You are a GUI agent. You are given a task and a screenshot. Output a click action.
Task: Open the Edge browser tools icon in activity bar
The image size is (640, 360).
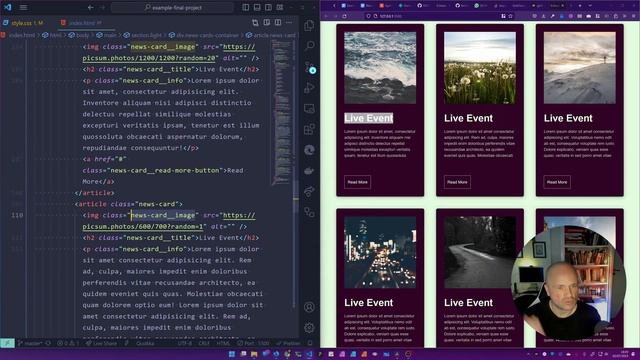[x=309, y=150]
